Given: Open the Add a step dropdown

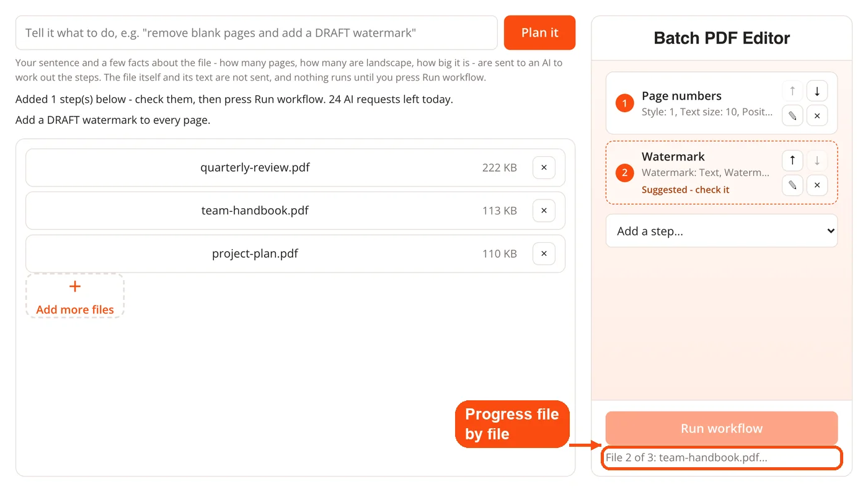Looking at the screenshot, I should pyautogui.click(x=722, y=231).
